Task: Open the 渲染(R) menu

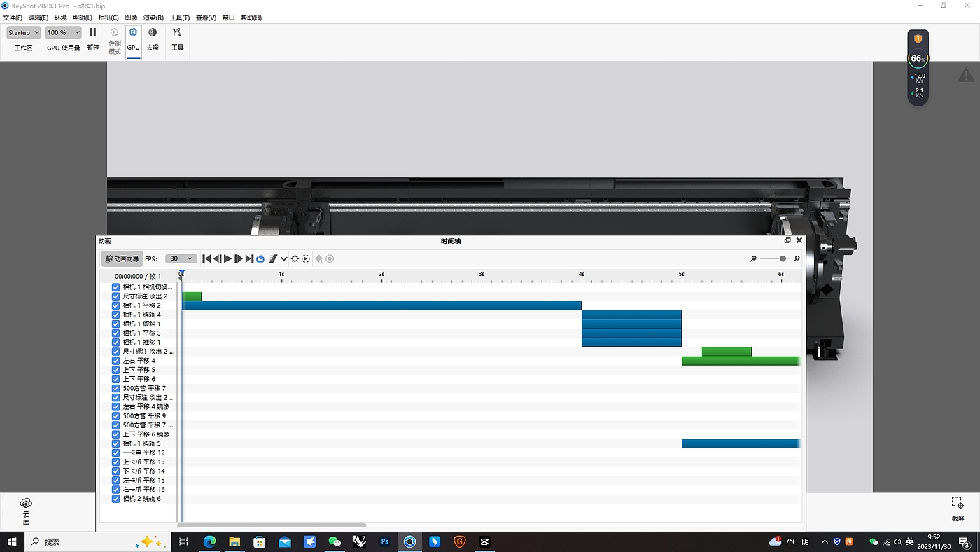Action: coord(153,18)
